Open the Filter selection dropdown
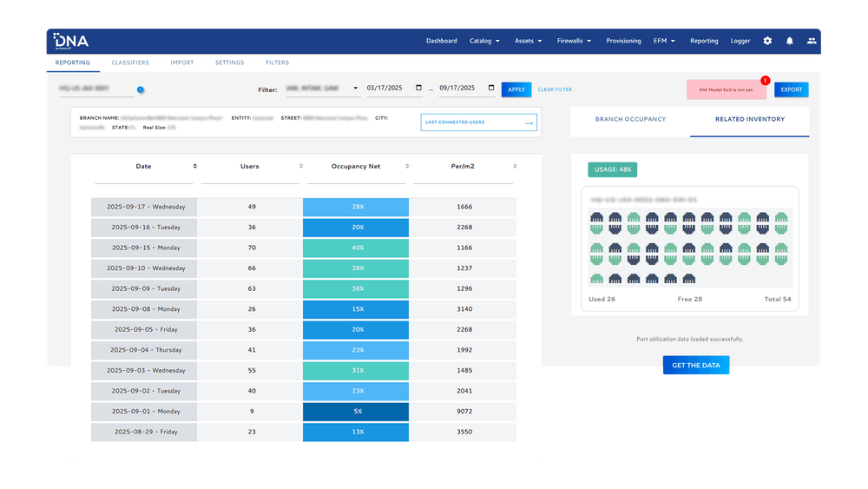 pyautogui.click(x=319, y=89)
